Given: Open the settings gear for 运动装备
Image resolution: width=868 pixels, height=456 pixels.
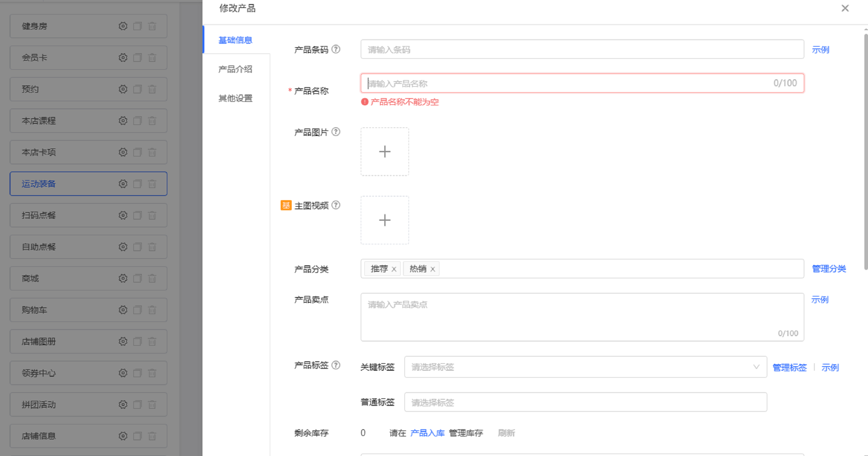Looking at the screenshot, I should coord(123,184).
